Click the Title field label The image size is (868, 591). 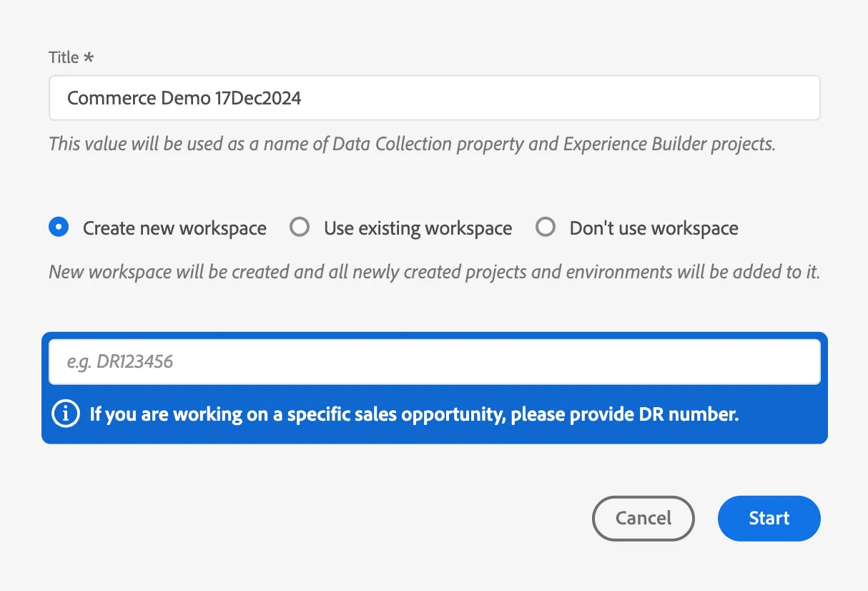tap(64, 57)
